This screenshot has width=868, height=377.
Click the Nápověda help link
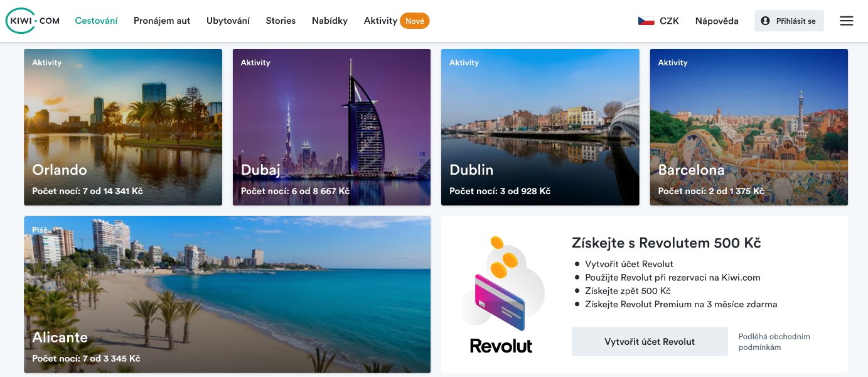717,21
